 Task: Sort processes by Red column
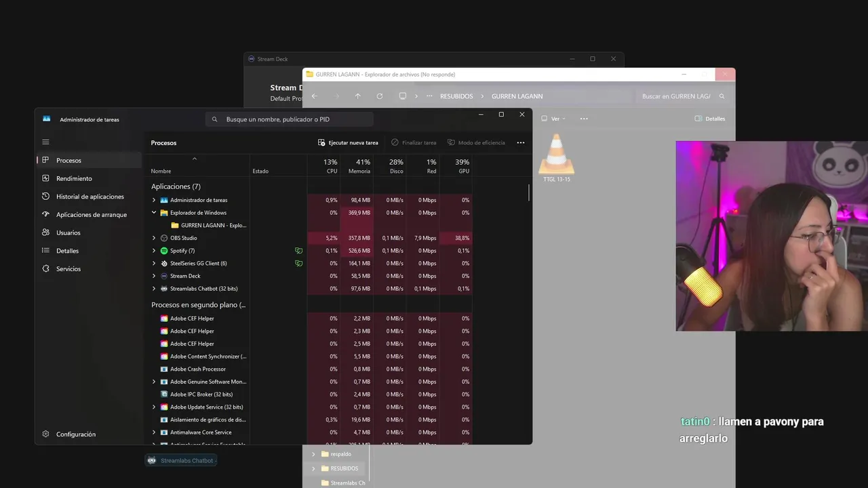[x=423, y=166]
